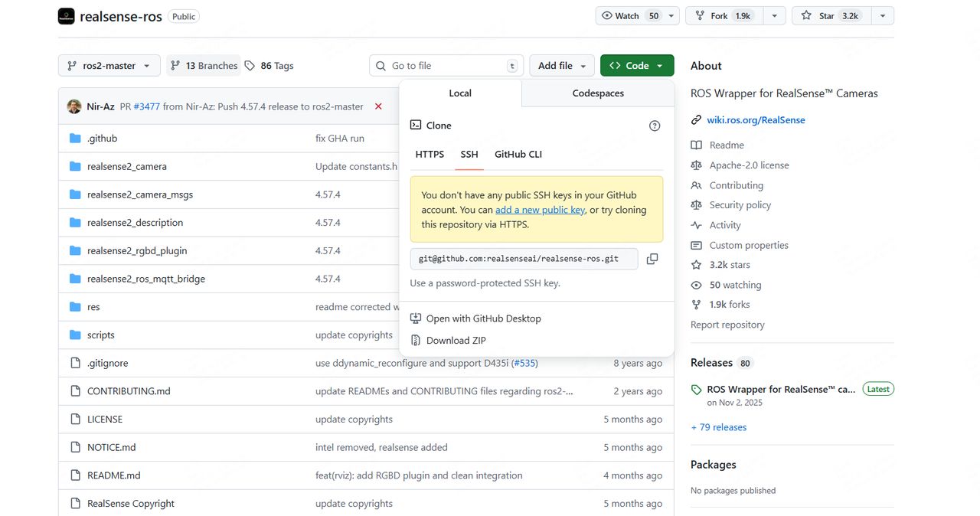This screenshot has width=980, height=516.
Task: Open the .gitignore file
Action: point(108,364)
